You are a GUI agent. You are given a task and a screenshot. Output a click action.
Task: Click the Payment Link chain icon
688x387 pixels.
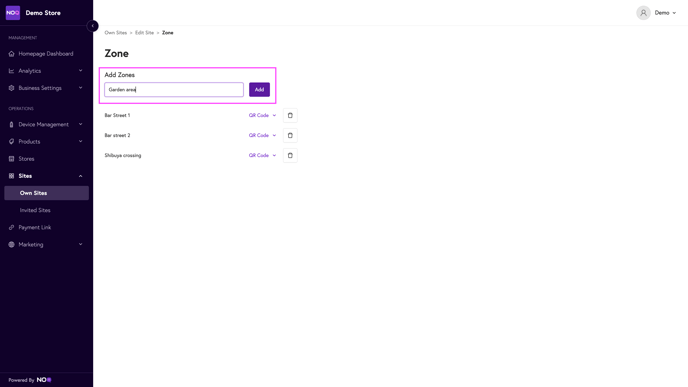click(11, 227)
